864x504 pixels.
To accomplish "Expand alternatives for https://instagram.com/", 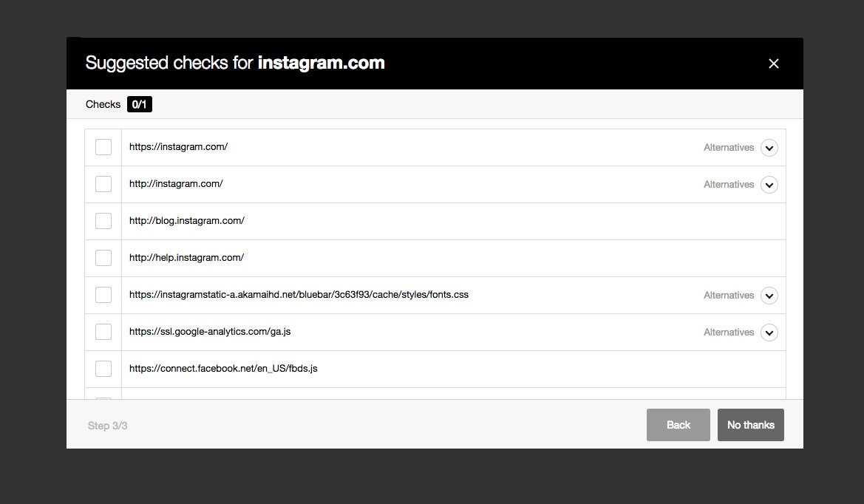I will [x=769, y=148].
